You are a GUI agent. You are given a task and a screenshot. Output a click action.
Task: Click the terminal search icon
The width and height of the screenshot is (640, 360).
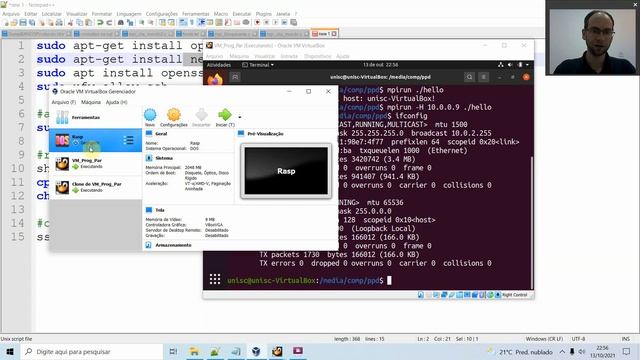pyautogui.click(x=469, y=77)
